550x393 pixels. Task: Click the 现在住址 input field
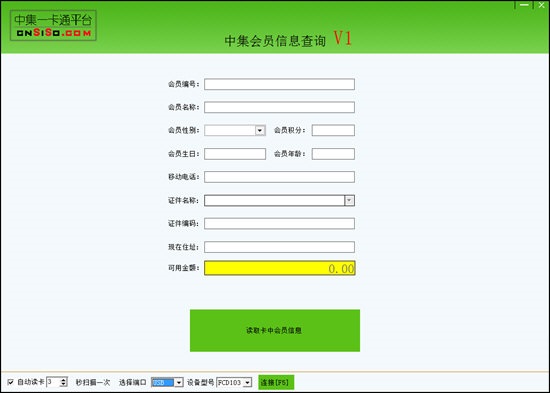click(x=279, y=247)
